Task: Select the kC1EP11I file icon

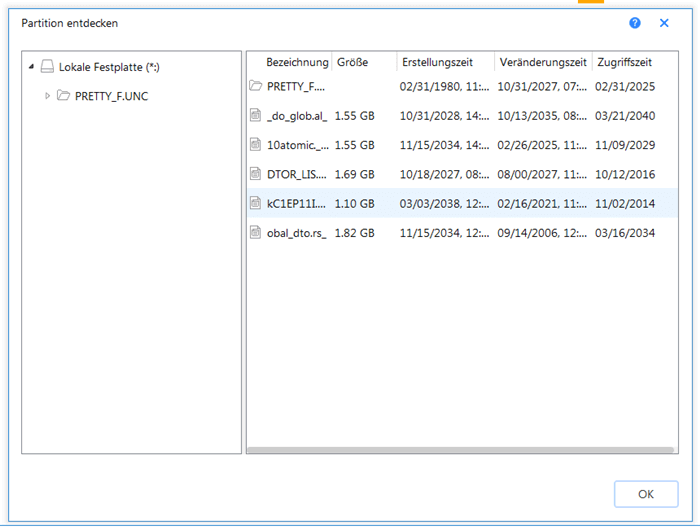Action: click(256, 203)
